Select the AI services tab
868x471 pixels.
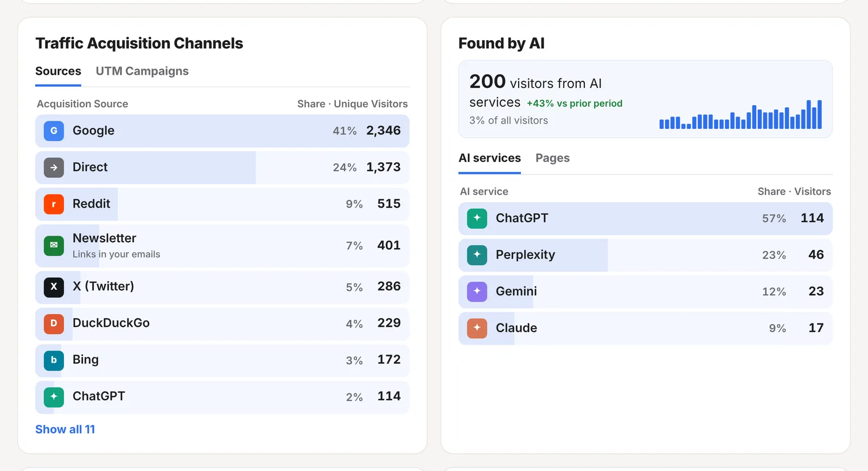click(489, 158)
